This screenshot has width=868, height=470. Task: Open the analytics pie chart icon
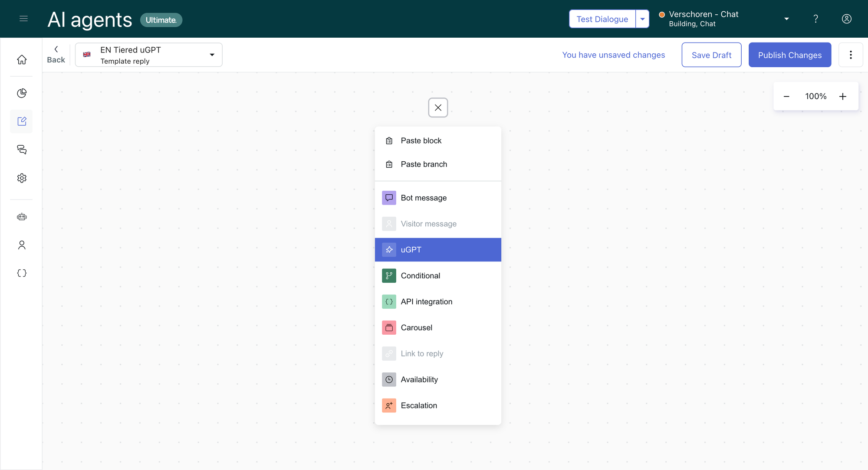click(22, 93)
